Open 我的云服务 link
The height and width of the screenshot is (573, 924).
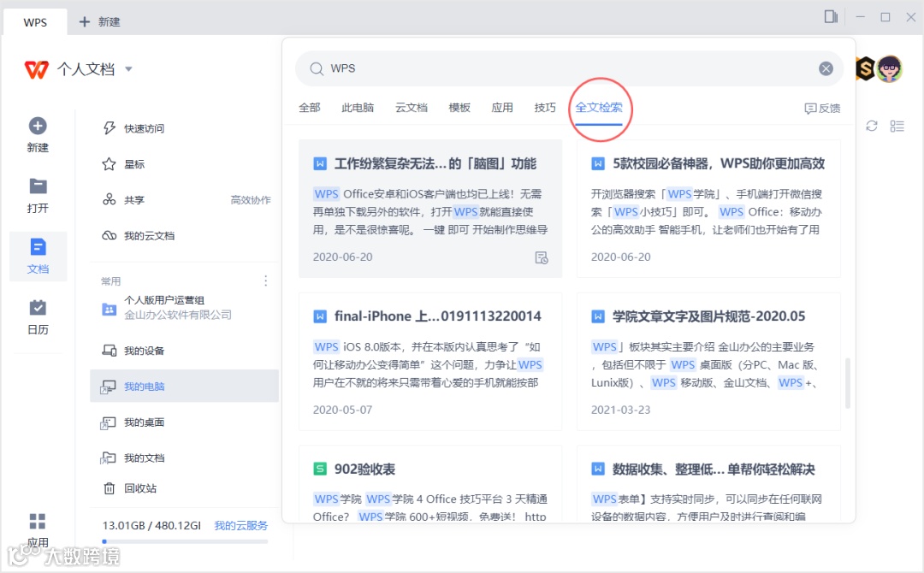pos(240,525)
